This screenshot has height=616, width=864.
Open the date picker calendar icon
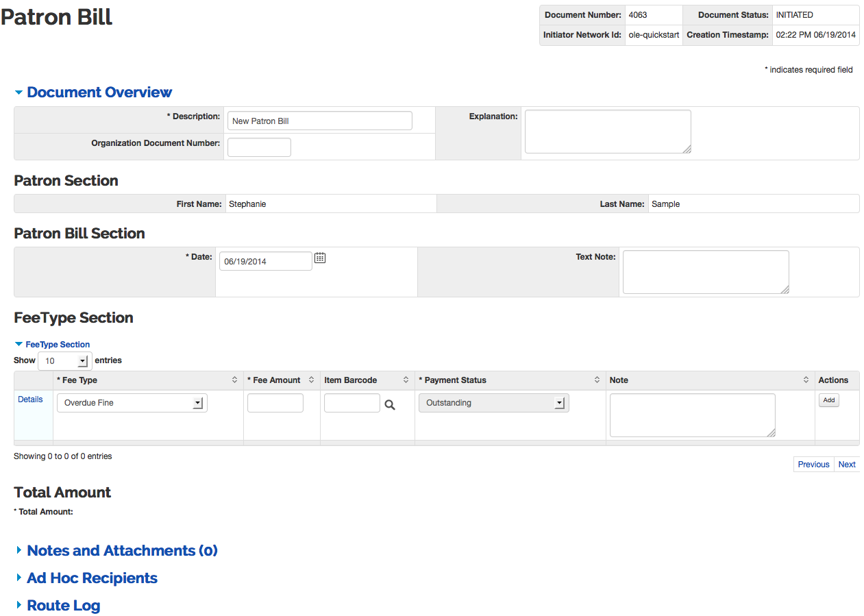pos(320,258)
